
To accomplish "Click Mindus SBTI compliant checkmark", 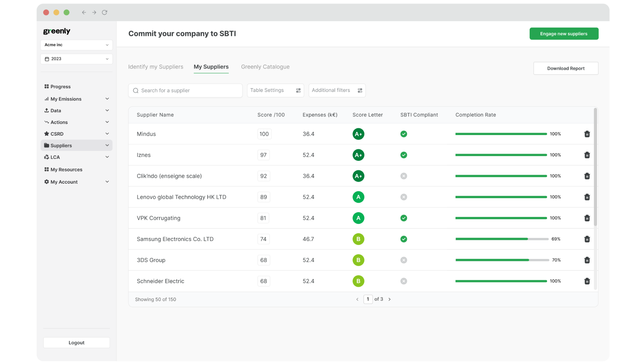I will click(x=404, y=134).
